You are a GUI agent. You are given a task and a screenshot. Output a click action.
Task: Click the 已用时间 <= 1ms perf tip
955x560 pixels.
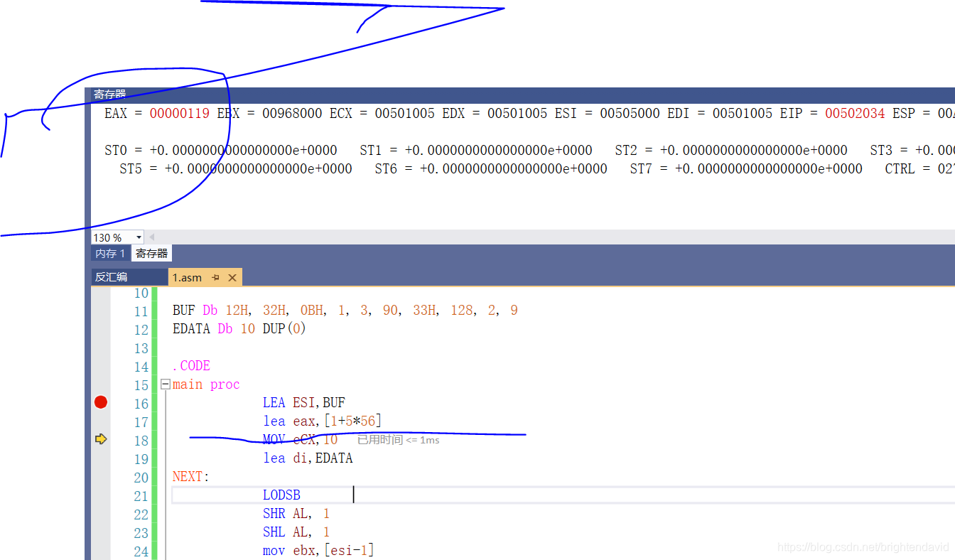point(398,440)
